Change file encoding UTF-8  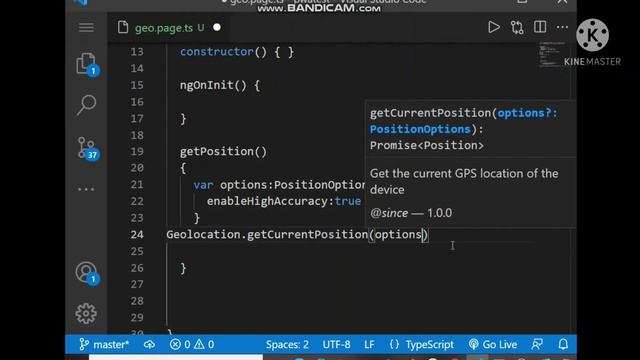[x=336, y=344]
